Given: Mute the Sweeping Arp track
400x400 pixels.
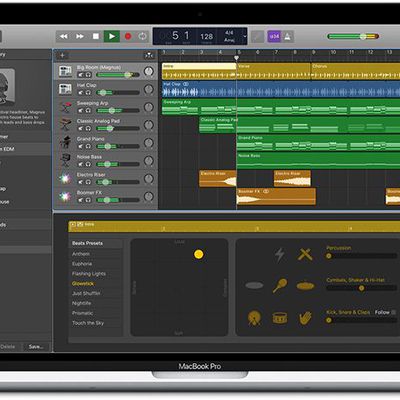Looking at the screenshot, I should [x=81, y=111].
